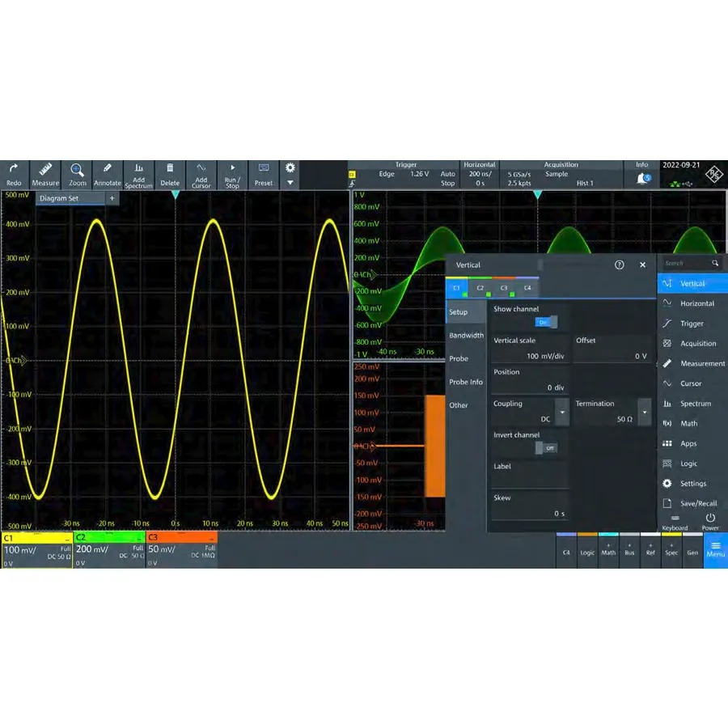The height and width of the screenshot is (728, 728).
Task: Activate channel C4 at the bottom bar
Action: 566,552
